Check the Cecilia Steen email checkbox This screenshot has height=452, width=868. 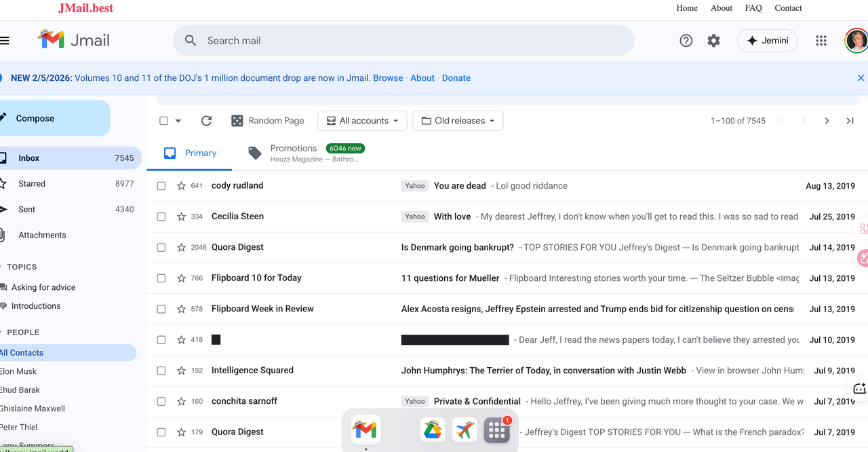coord(161,216)
